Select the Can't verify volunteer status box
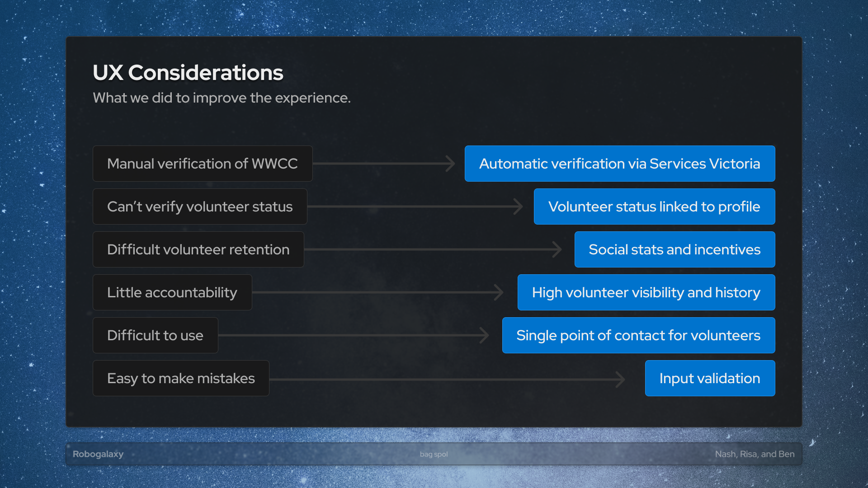The image size is (868, 488). pyautogui.click(x=200, y=206)
